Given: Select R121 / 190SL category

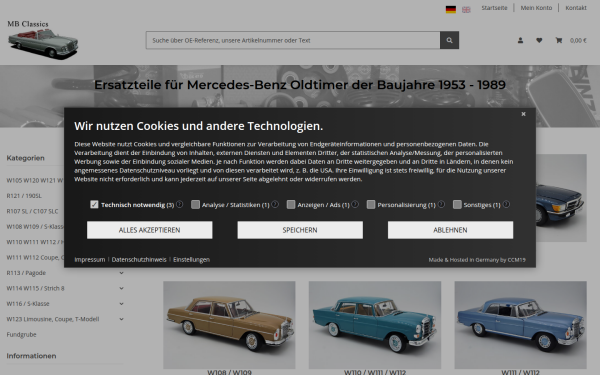Looking at the screenshot, I should pos(24,196).
